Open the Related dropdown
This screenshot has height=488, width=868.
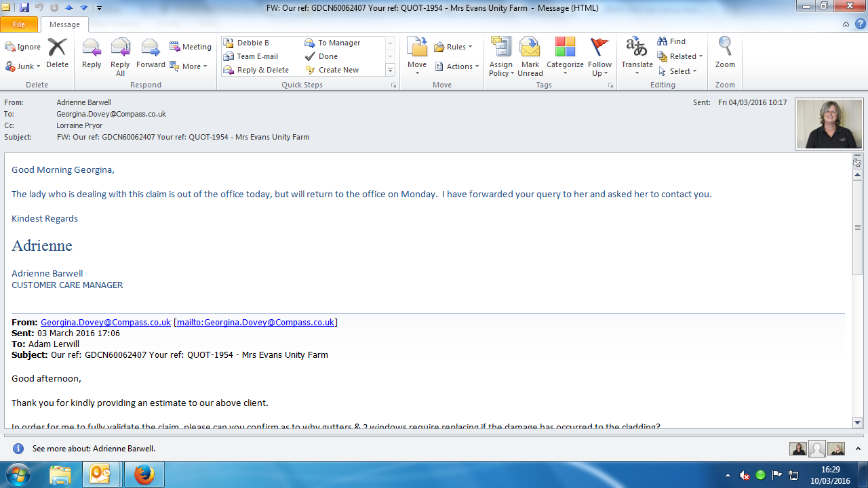pos(680,56)
